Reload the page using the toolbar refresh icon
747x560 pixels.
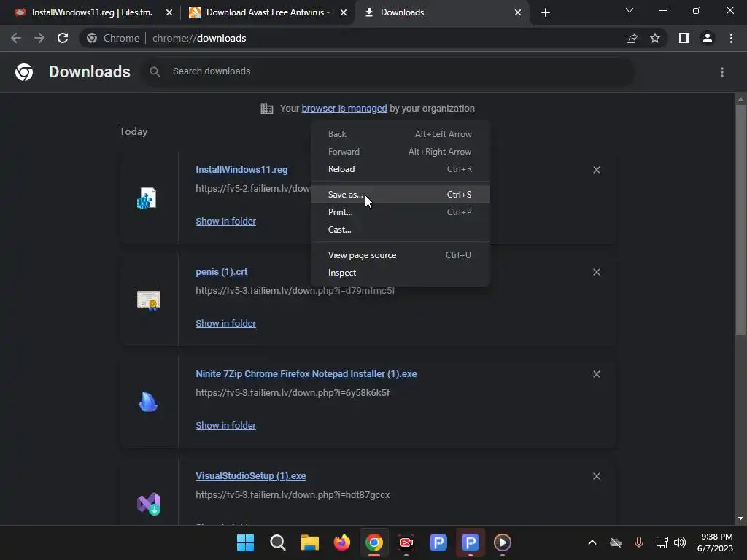63,38
